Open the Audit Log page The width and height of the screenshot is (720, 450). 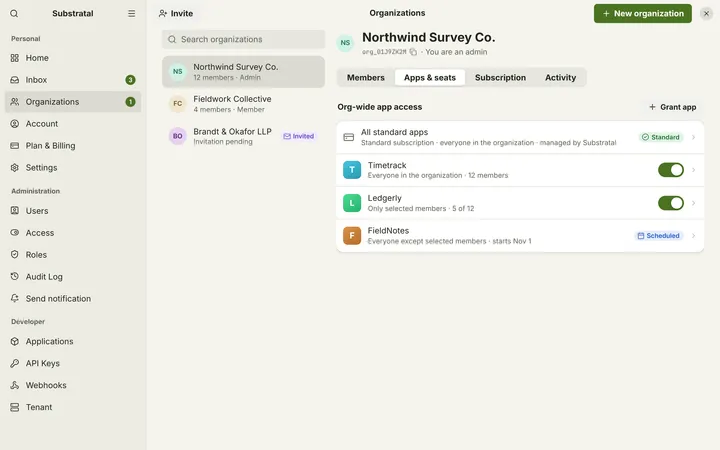coord(73,277)
